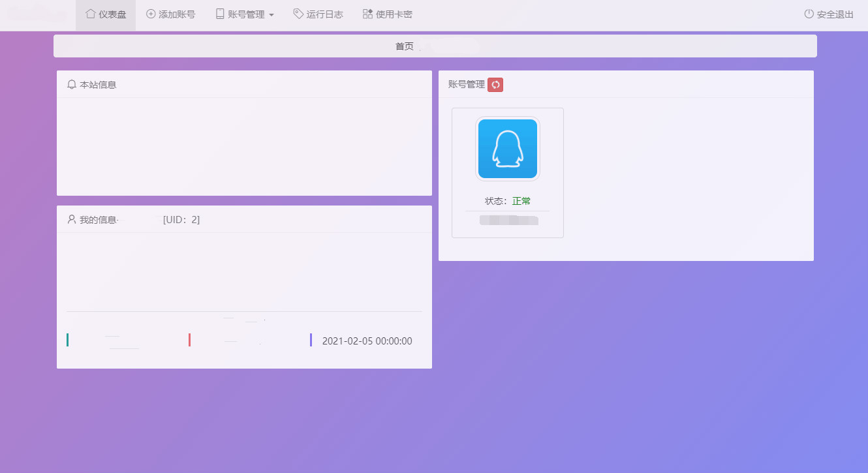The image size is (868, 473).
Task: Select the 使用卡密 menu text
Action: [x=394, y=14]
